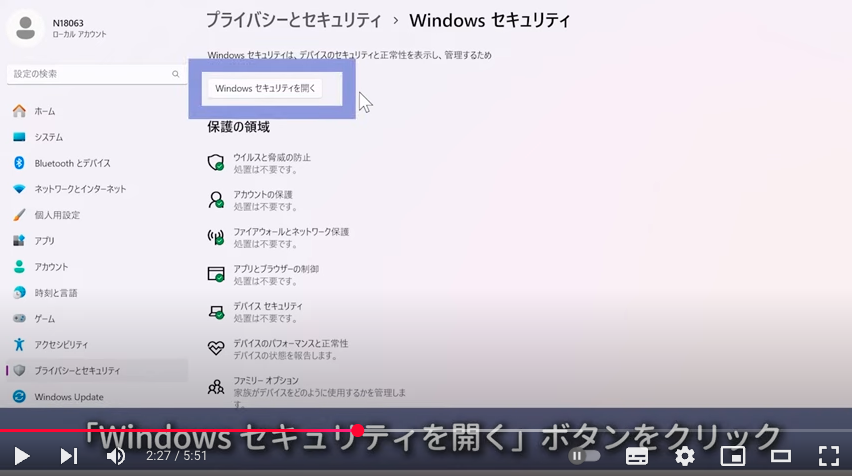Open video settings gear
This screenshot has width=852, height=476.
tap(685, 456)
